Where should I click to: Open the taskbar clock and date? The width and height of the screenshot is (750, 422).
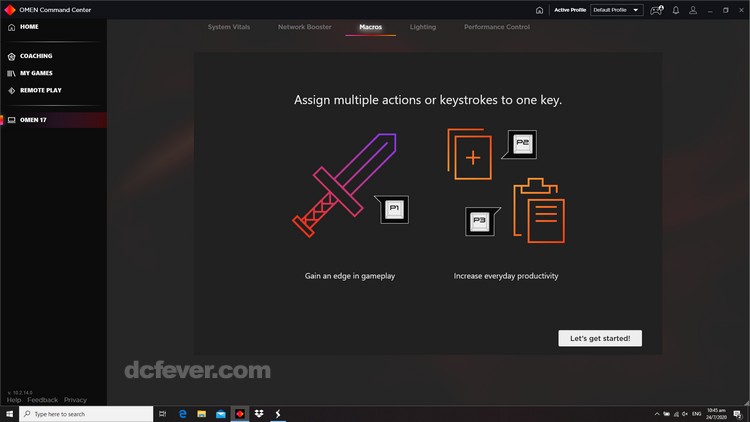[716, 414]
